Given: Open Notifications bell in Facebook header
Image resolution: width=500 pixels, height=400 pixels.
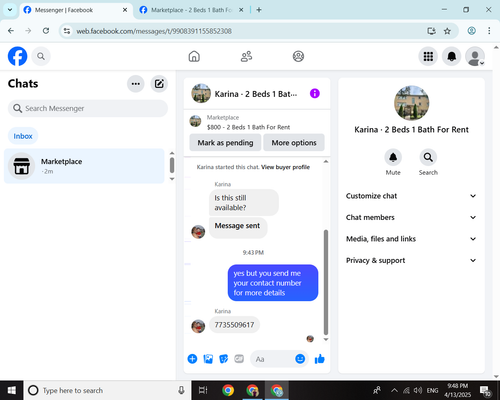Looking at the screenshot, I should (x=452, y=56).
